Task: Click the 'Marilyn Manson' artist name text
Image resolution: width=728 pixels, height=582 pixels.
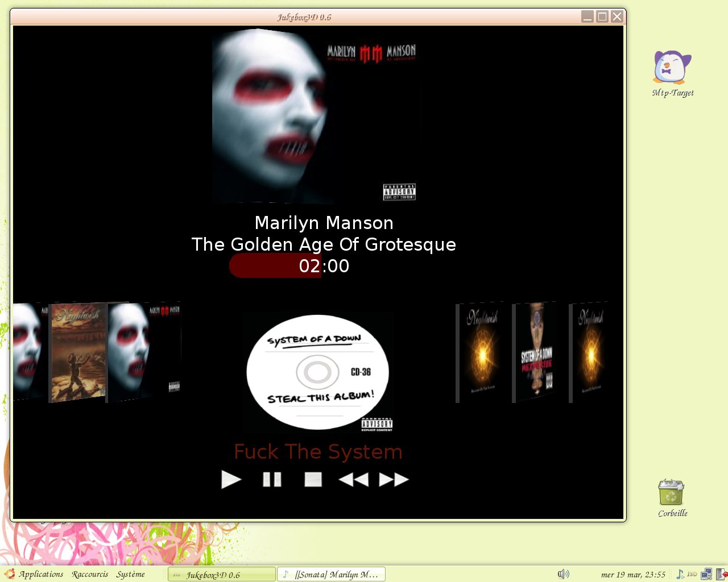Action: click(x=324, y=222)
